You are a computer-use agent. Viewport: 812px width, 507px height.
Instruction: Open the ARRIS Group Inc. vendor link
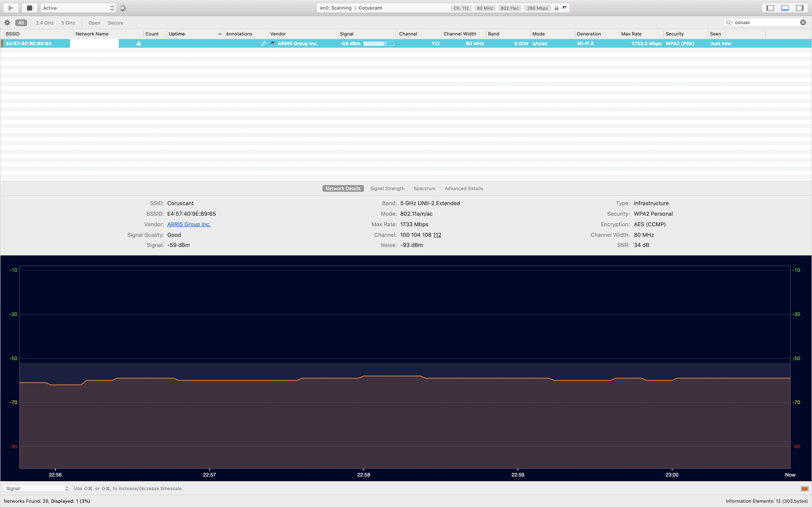[x=189, y=224]
